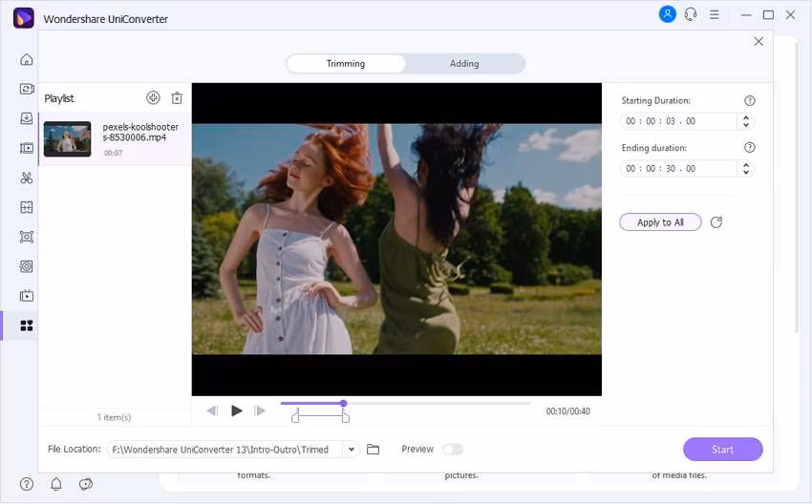Open the Help question mark icon at bottom left
Viewport: 812px width, 504px height.
(27, 484)
